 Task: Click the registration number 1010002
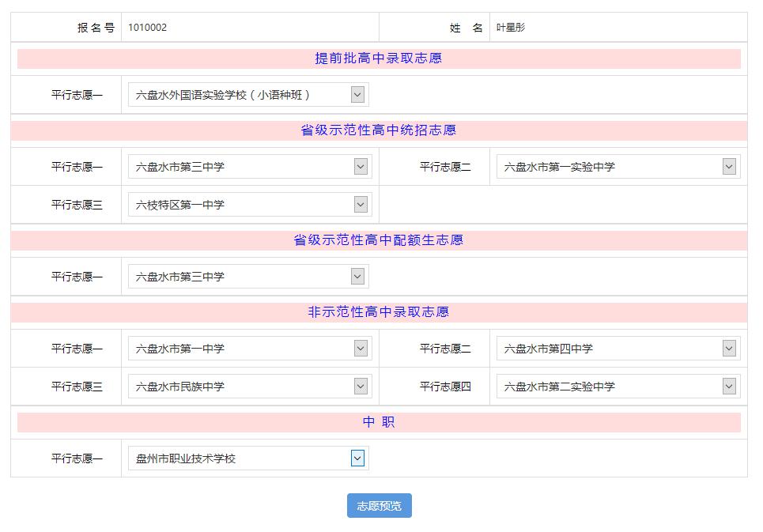148,28
